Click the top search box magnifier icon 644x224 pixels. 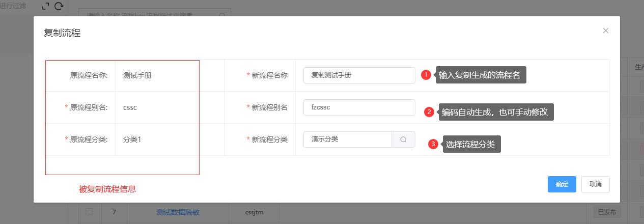tap(222, 15)
